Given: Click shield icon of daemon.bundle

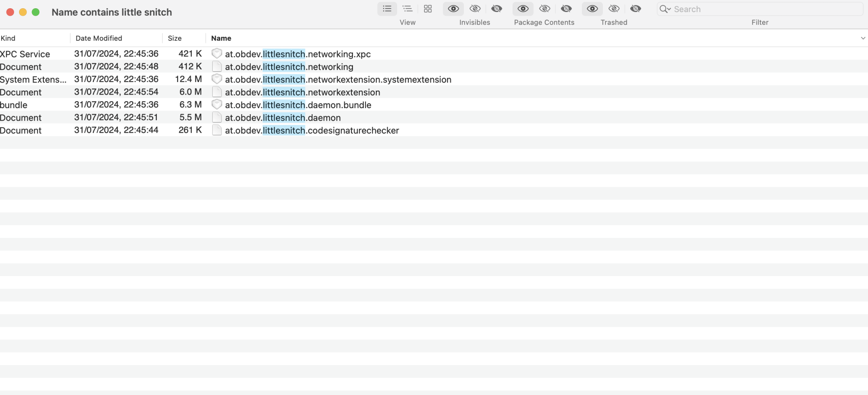Looking at the screenshot, I should 217,104.
